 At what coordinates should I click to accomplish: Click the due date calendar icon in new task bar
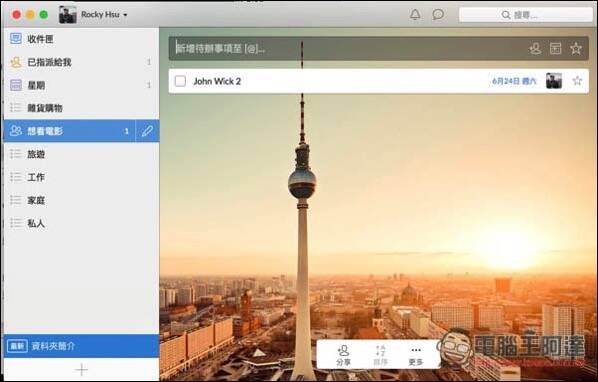click(x=555, y=48)
